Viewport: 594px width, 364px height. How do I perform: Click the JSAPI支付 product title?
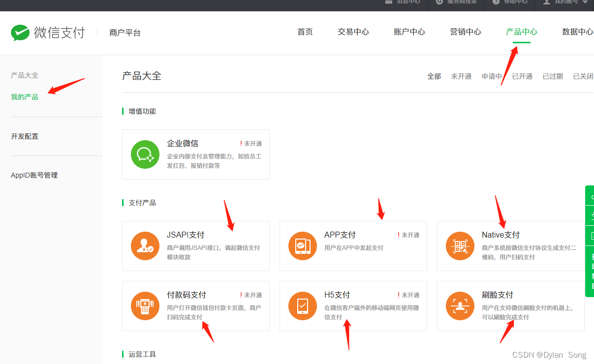[x=186, y=235]
